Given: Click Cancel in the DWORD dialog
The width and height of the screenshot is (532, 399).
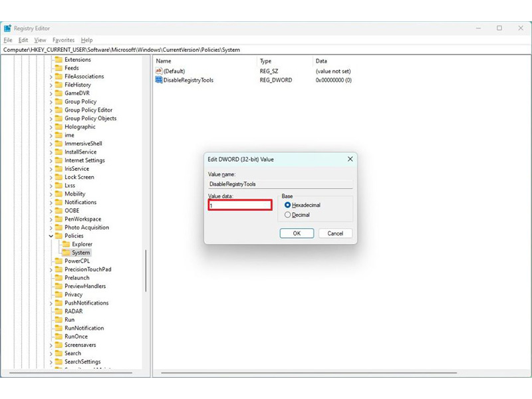Looking at the screenshot, I should (x=335, y=233).
